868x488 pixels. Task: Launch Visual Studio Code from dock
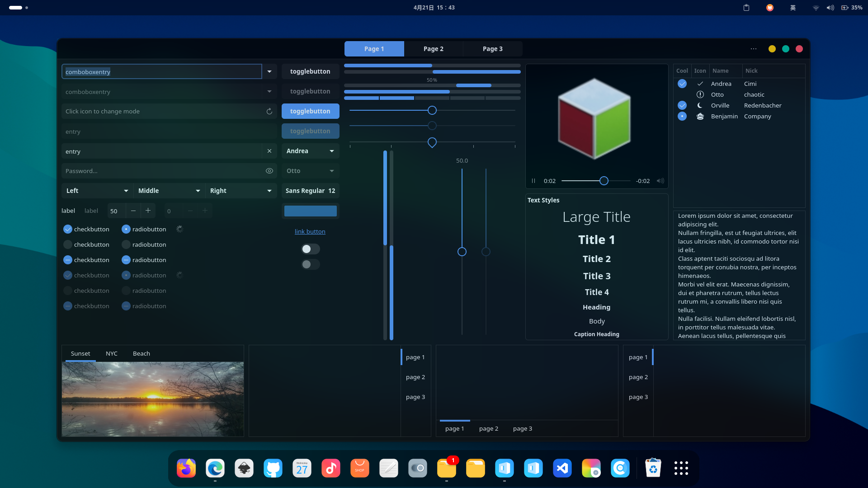coord(562,468)
